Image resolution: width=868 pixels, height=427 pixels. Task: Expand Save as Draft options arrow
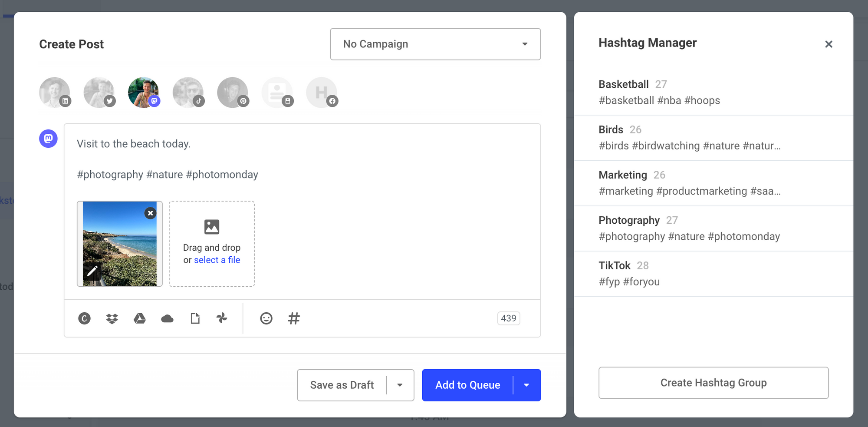click(400, 385)
